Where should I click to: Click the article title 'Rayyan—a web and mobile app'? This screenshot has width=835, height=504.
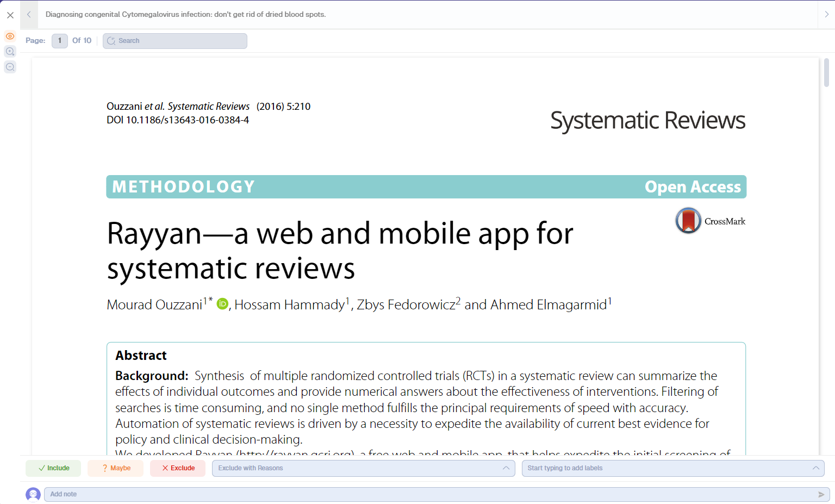click(x=340, y=251)
